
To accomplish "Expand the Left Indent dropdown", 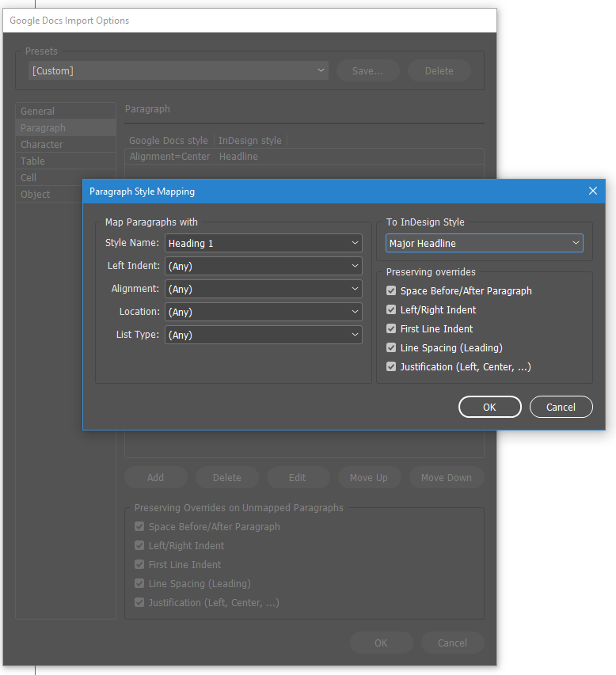I will coord(263,266).
